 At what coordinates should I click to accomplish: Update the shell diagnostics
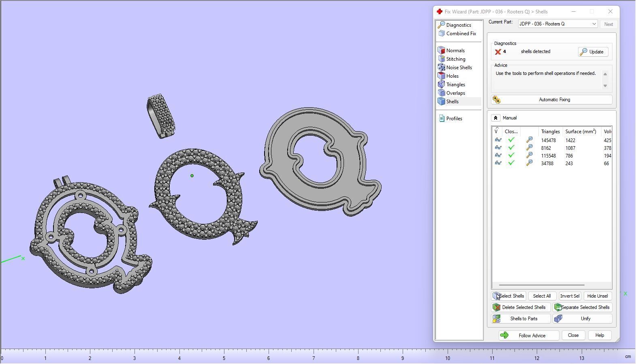pyautogui.click(x=593, y=52)
